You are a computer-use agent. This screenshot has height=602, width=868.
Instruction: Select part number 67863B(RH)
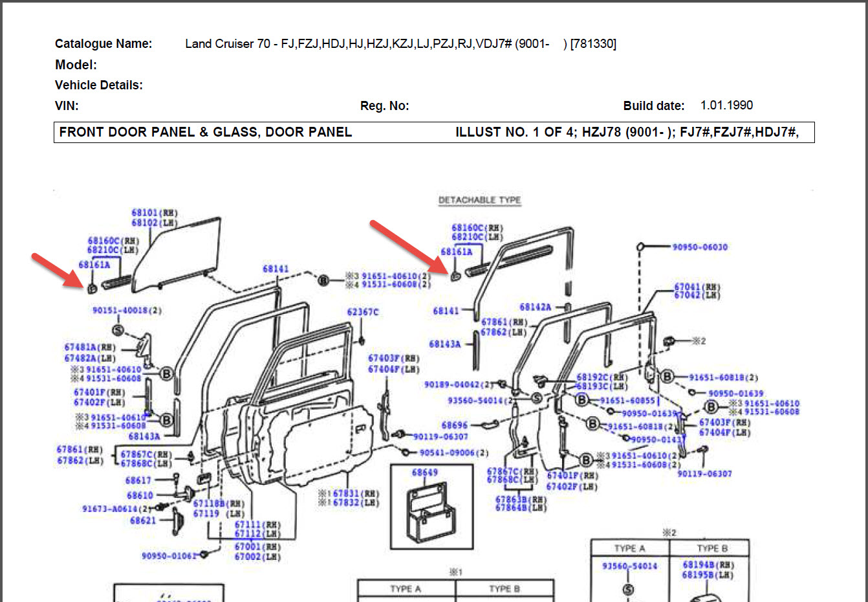coord(521,500)
